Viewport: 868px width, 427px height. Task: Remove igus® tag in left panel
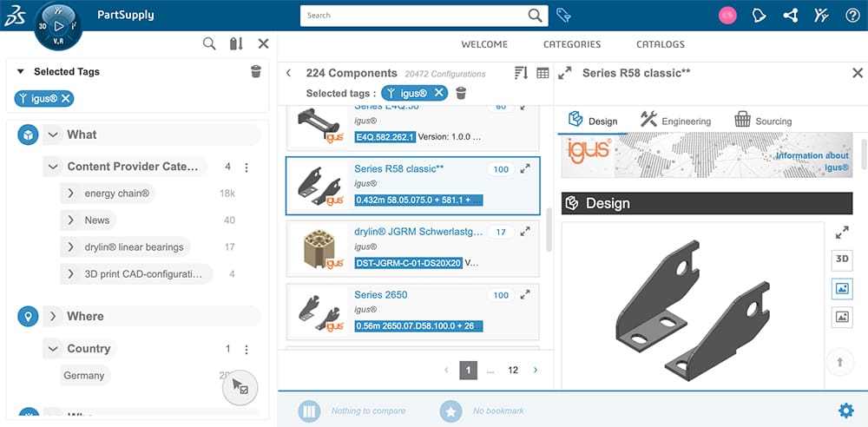65,99
